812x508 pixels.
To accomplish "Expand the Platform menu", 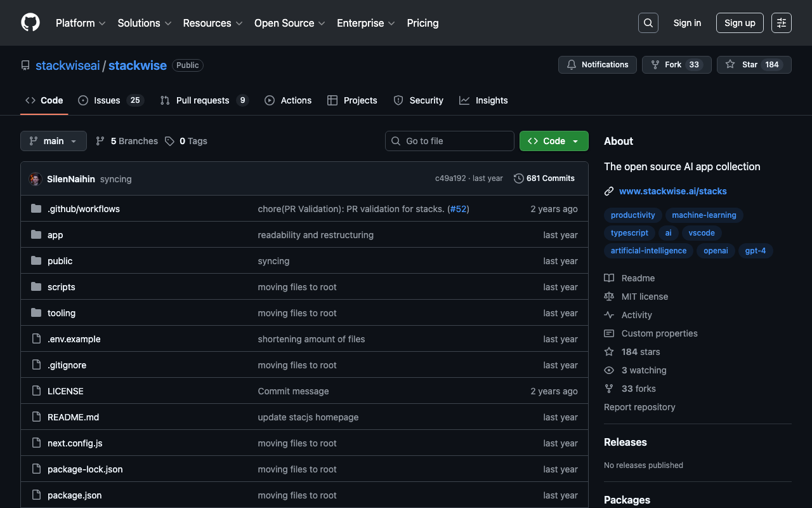I will [81, 23].
